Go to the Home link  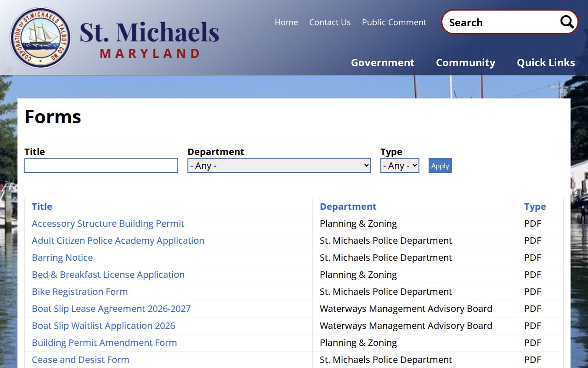click(286, 22)
